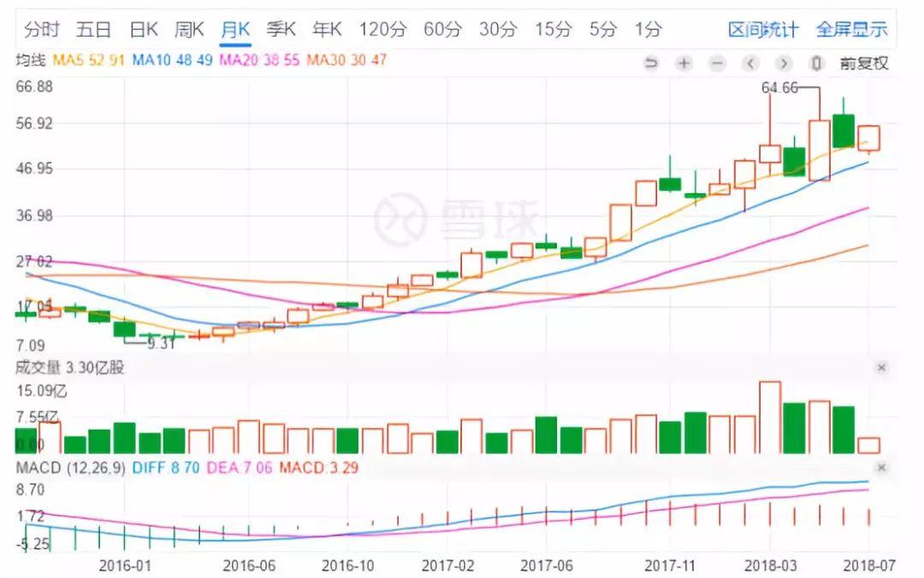Zoom out the chart with minus icon
Image resolution: width=924 pixels, height=578 pixels.
tap(717, 63)
